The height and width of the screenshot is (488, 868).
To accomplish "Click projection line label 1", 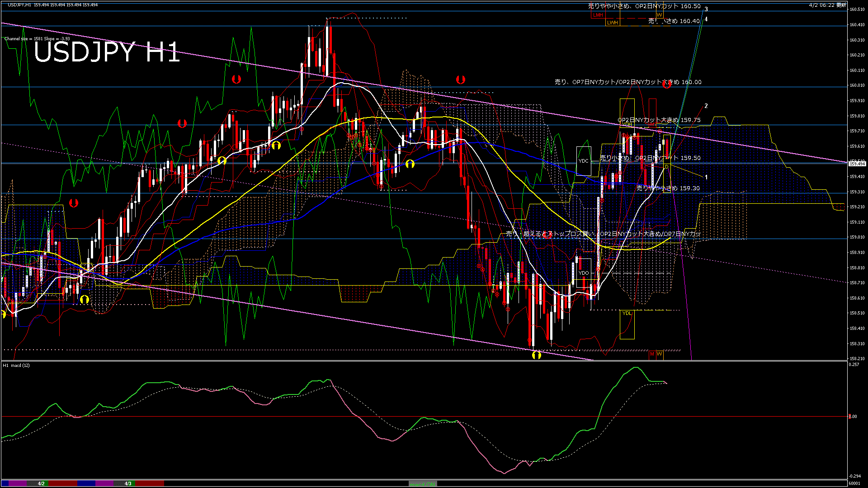I will pyautogui.click(x=706, y=178).
